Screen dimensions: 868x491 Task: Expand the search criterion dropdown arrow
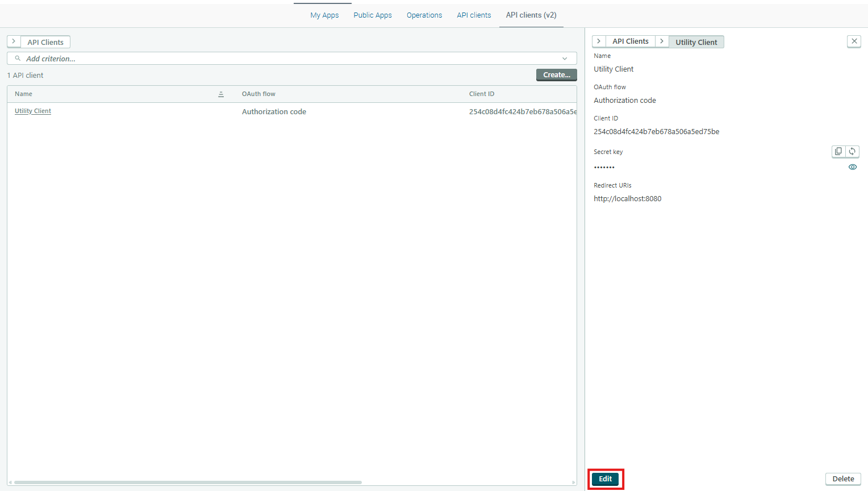pyautogui.click(x=565, y=59)
